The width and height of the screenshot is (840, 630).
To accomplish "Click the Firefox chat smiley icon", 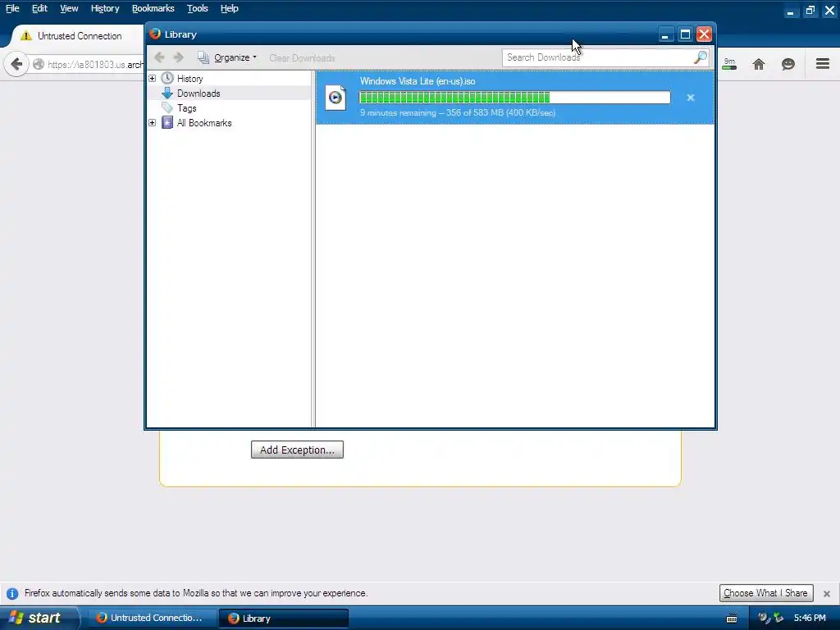I will tap(788, 64).
